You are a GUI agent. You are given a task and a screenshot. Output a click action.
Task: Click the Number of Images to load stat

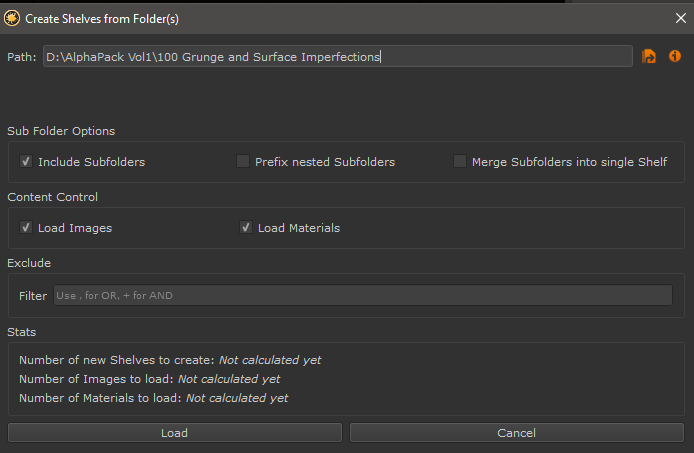click(x=149, y=379)
